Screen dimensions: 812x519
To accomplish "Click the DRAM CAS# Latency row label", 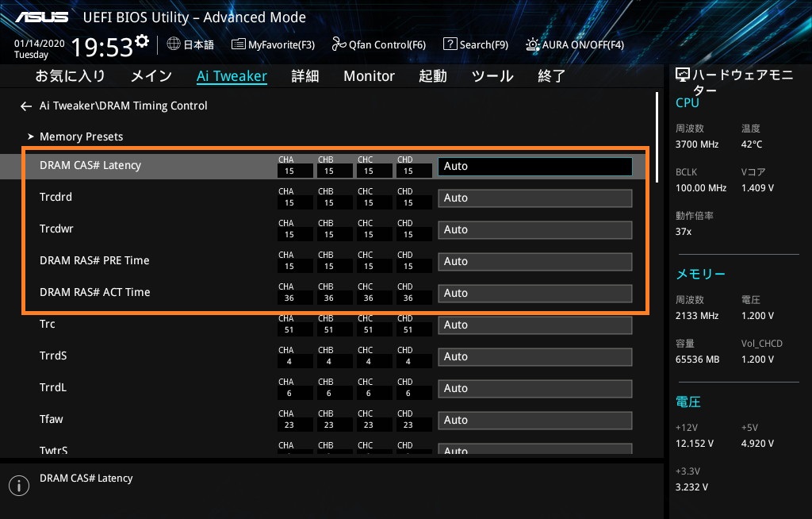I will click(90, 165).
